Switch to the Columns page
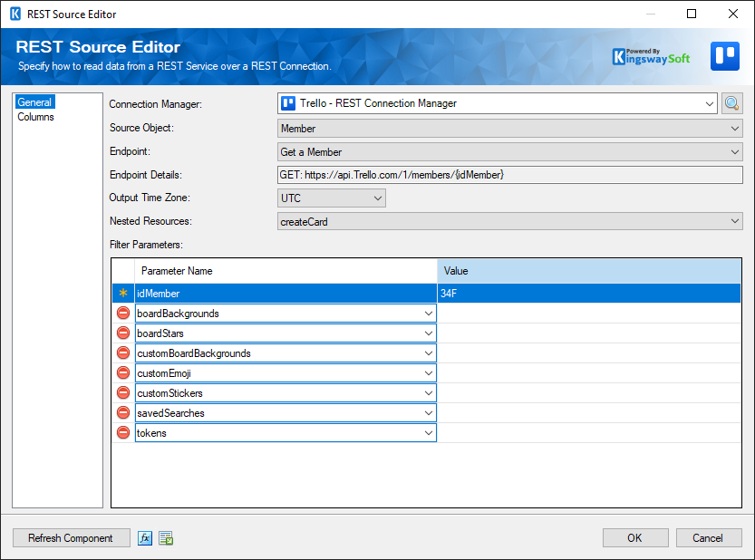Image resolution: width=755 pixels, height=560 pixels. click(x=35, y=117)
